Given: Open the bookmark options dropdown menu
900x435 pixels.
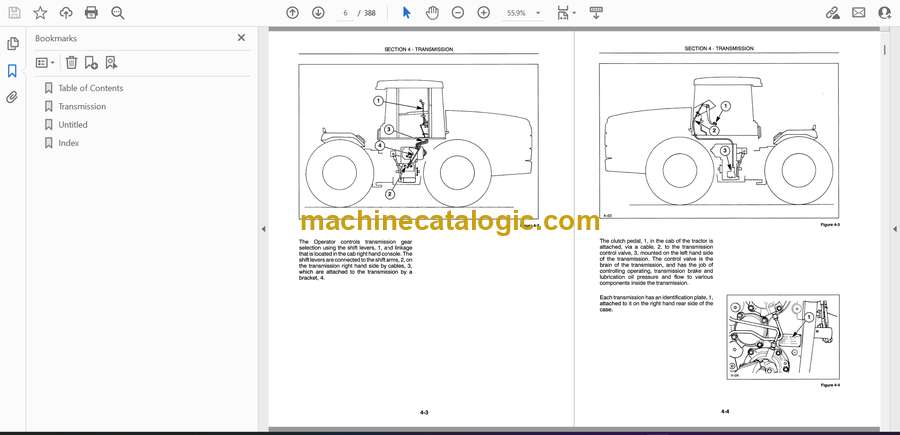Looking at the screenshot, I should 45,62.
